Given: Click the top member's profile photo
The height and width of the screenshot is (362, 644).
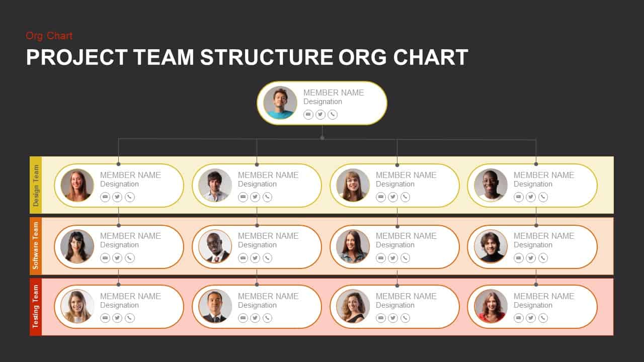Looking at the screenshot, I should pyautogui.click(x=280, y=103).
